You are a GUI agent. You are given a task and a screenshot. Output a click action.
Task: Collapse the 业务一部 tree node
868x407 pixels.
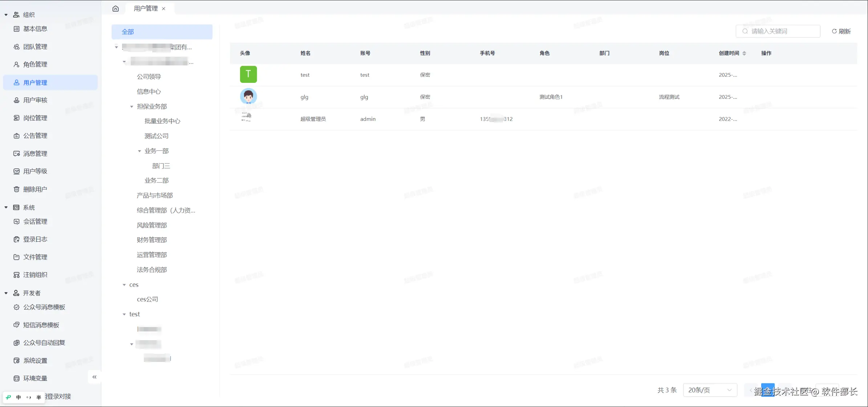click(139, 151)
